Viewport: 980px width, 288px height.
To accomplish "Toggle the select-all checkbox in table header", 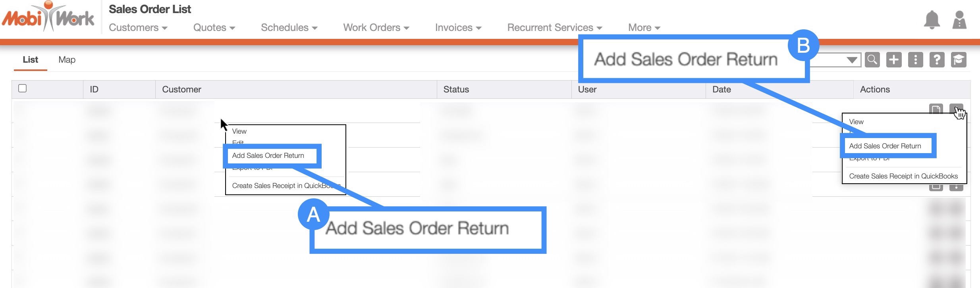I will pyautogui.click(x=23, y=88).
